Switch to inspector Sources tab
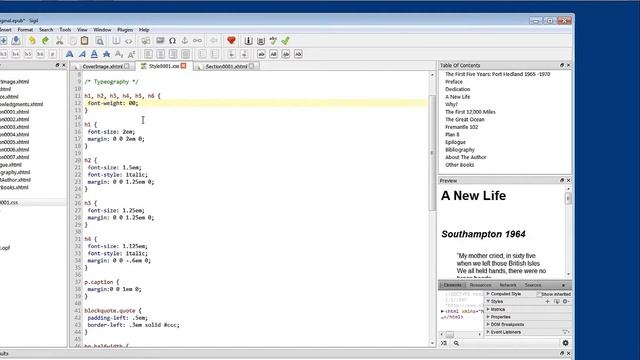This screenshot has width=640, height=360. 533,285
